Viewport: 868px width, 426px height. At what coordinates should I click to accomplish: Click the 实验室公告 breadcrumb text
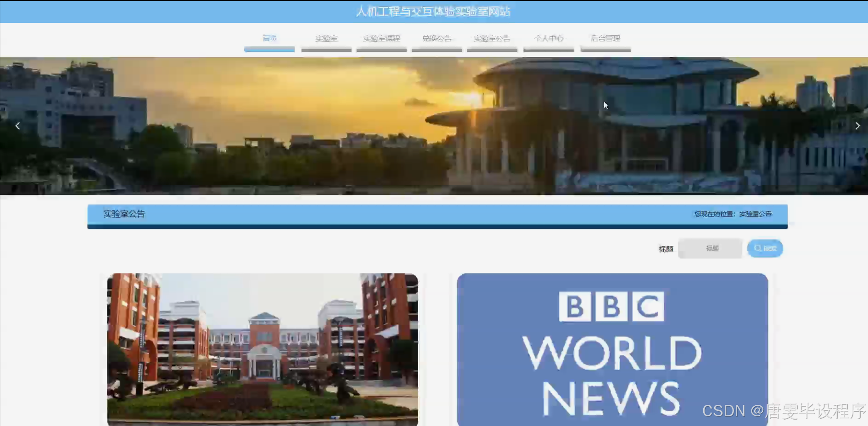[x=756, y=214]
